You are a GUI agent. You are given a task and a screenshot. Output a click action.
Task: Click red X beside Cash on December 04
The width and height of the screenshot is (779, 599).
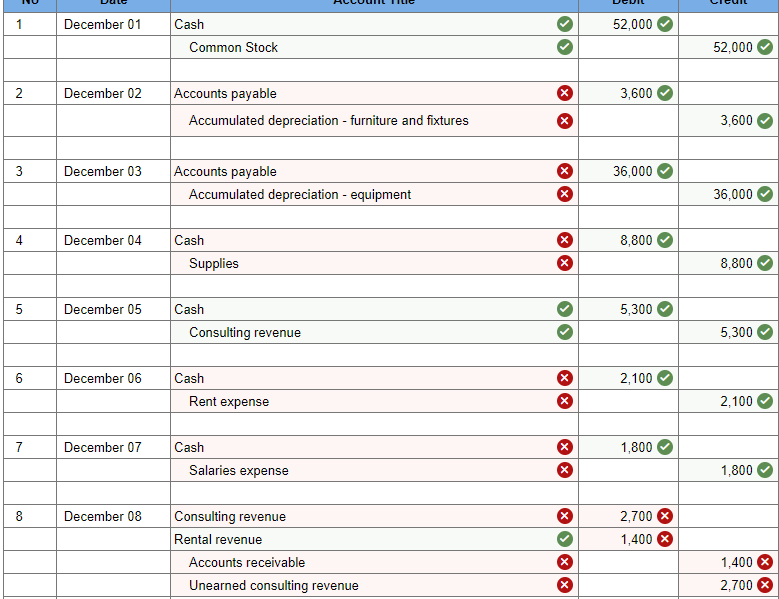click(564, 240)
